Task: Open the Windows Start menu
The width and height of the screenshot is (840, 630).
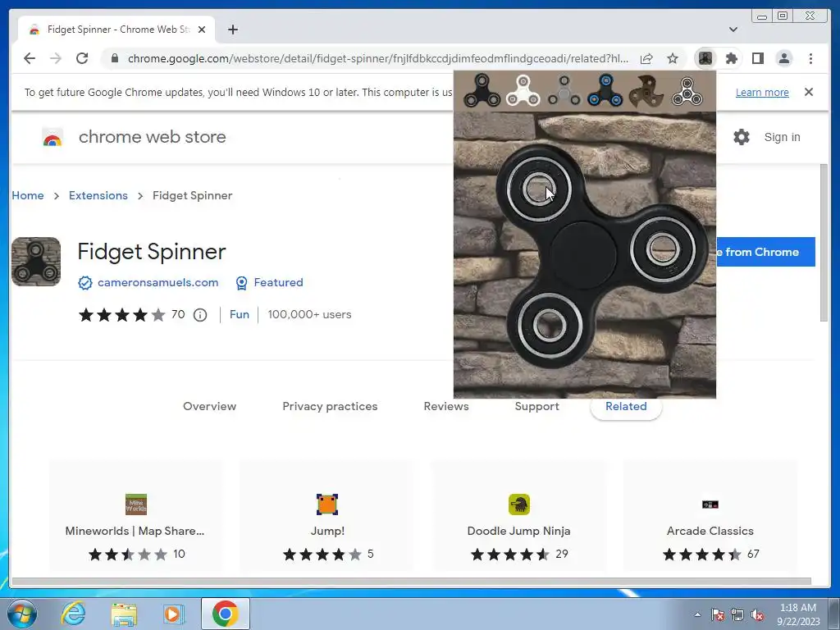Action: [x=21, y=614]
